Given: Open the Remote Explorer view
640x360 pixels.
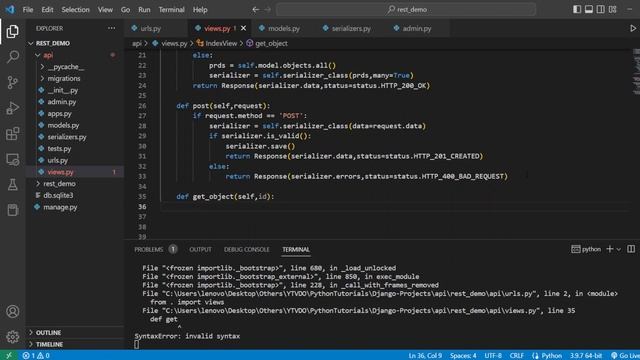Looking at the screenshot, I should point(13,159).
